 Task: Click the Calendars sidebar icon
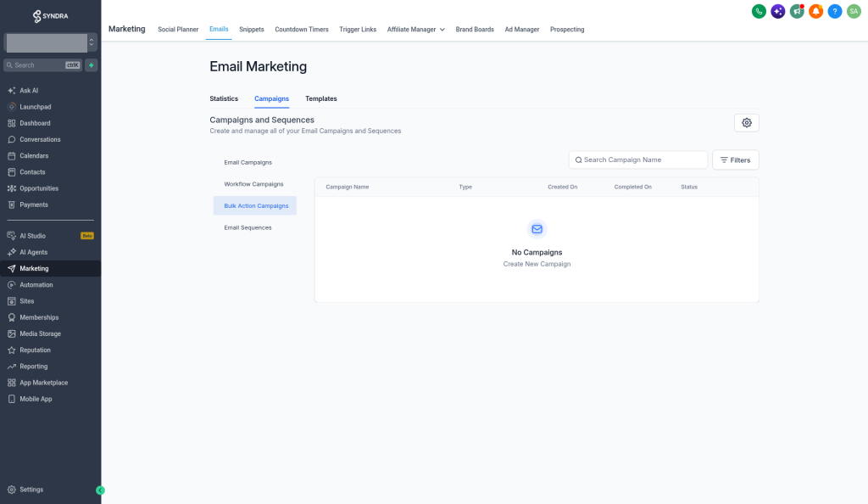click(12, 155)
